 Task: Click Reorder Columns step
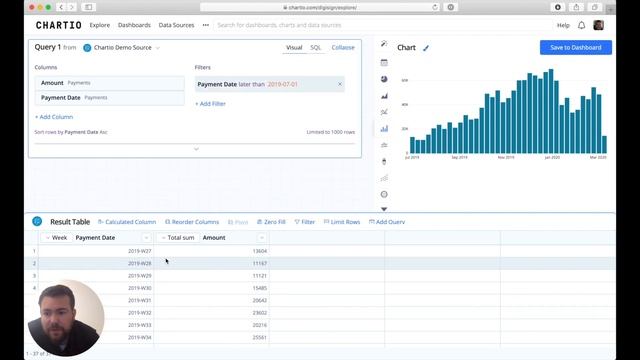pyautogui.click(x=192, y=222)
